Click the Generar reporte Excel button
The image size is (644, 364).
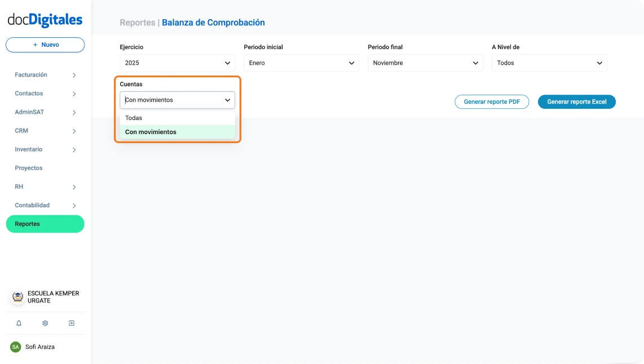click(576, 101)
